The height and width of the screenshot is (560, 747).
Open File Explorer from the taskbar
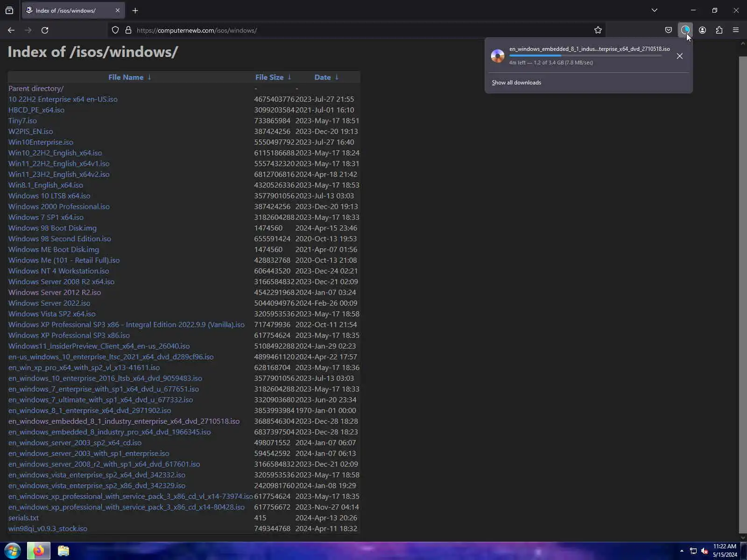click(63, 551)
